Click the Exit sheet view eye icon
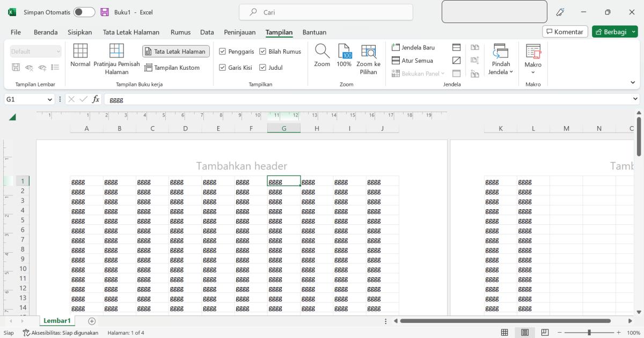 pos(30,68)
